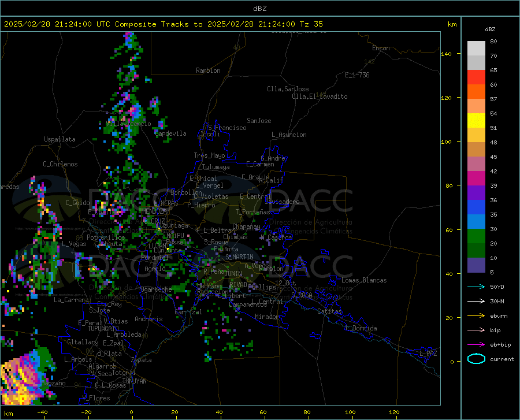
Task: Click the eburn orange arrow legend icon
Action: click(x=476, y=315)
